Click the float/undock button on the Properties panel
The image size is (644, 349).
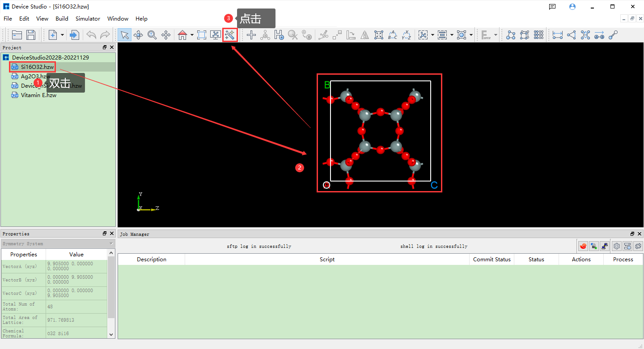104,233
